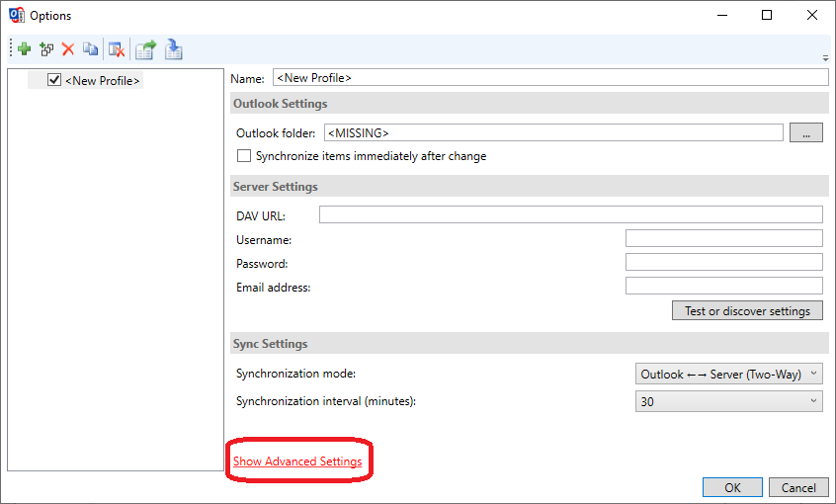Viewport: 836px width, 504px height.
Task: Open the Synchronization mode dropdown
Action: (728, 374)
